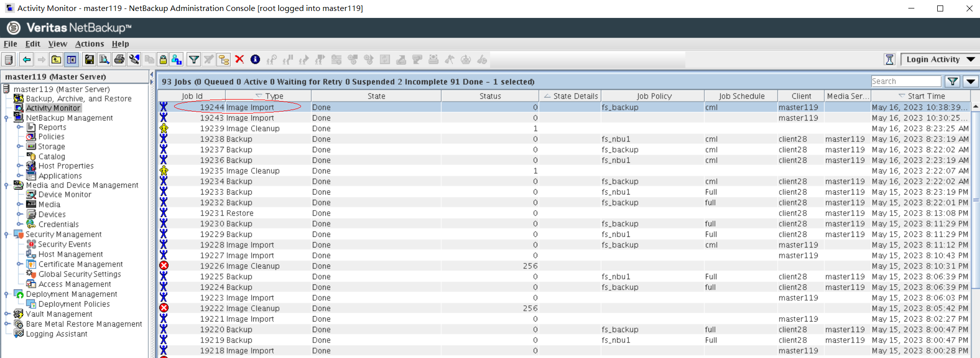Click the back arrow toolbar icon

(x=26, y=60)
